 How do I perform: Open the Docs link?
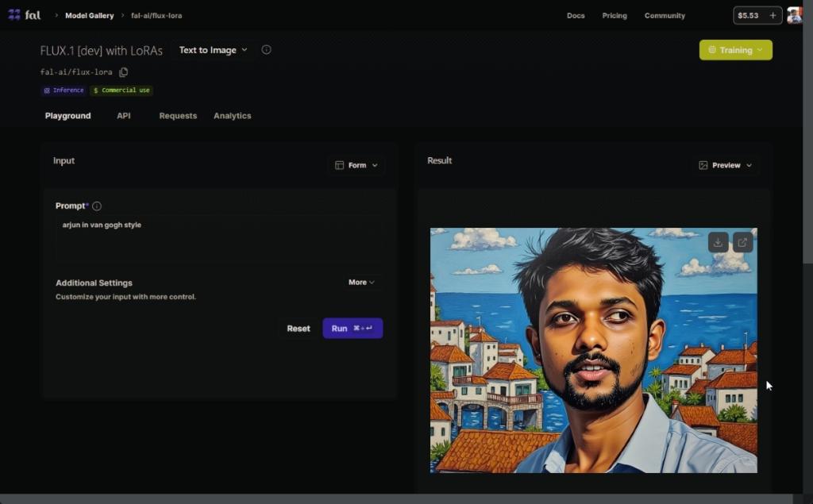[x=576, y=15]
